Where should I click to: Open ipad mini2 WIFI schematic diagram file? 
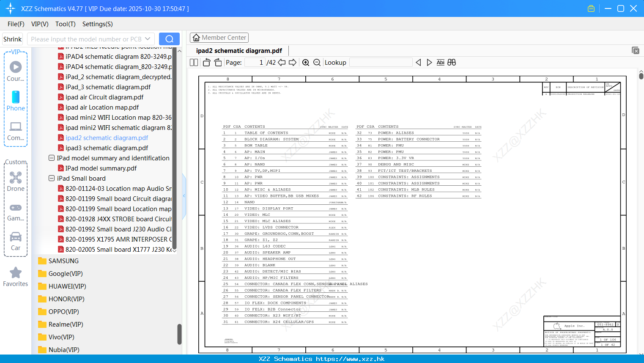pos(115,127)
